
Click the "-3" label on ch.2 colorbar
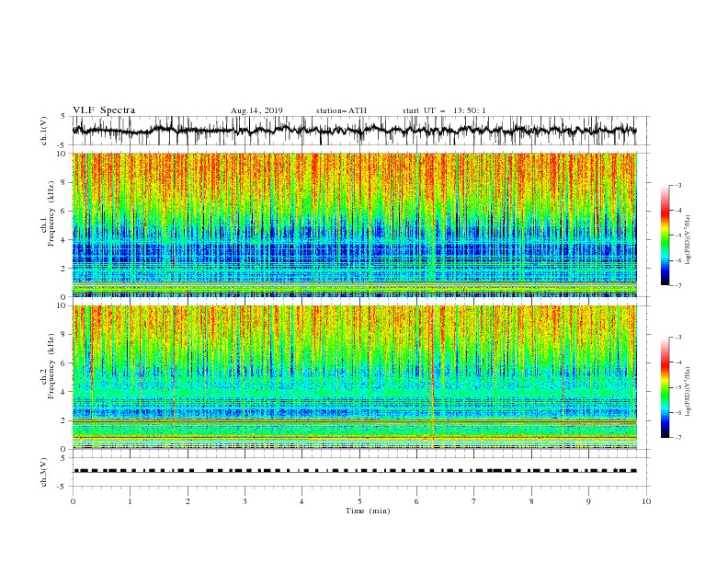pyautogui.click(x=677, y=338)
